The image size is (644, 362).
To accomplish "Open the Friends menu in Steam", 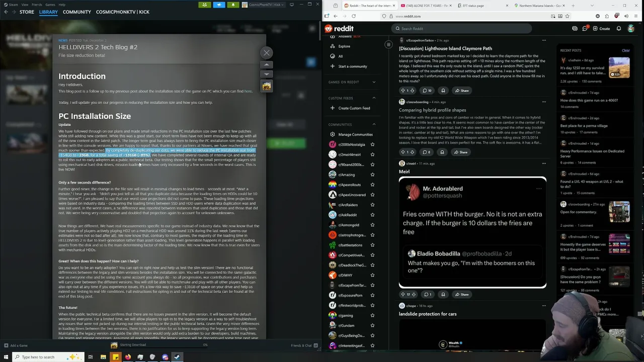I will [x=37, y=5].
